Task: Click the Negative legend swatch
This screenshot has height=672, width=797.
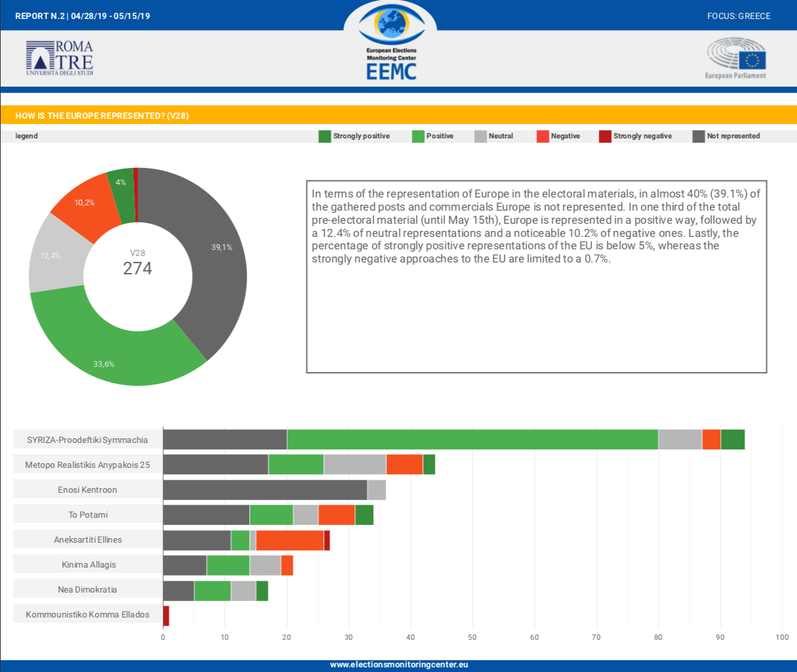Action: tap(542, 136)
